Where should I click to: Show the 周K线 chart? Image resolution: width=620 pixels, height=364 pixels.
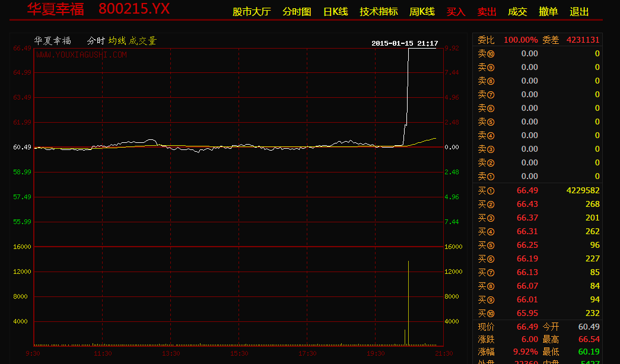click(x=422, y=12)
